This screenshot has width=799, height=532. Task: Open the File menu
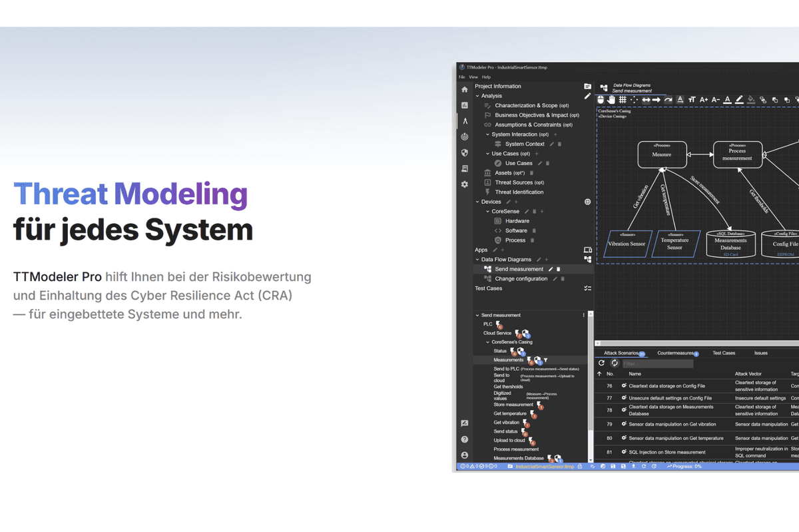click(x=462, y=77)
